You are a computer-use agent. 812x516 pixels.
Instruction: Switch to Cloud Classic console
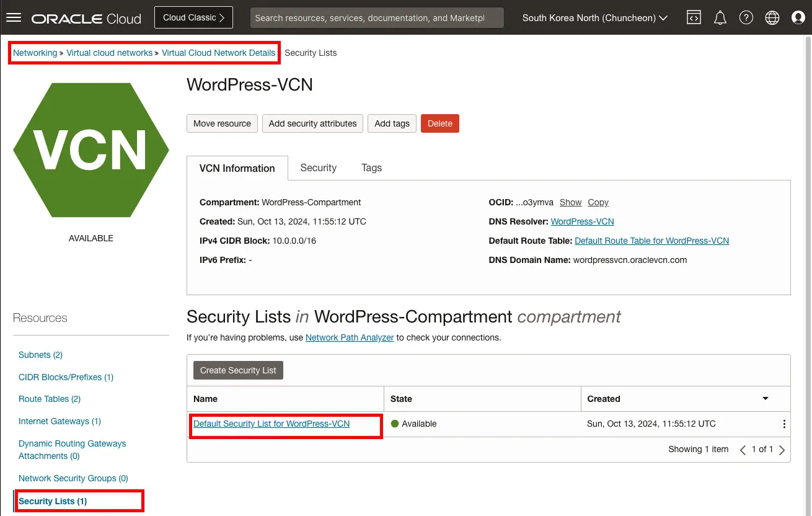tap(193, 17)
